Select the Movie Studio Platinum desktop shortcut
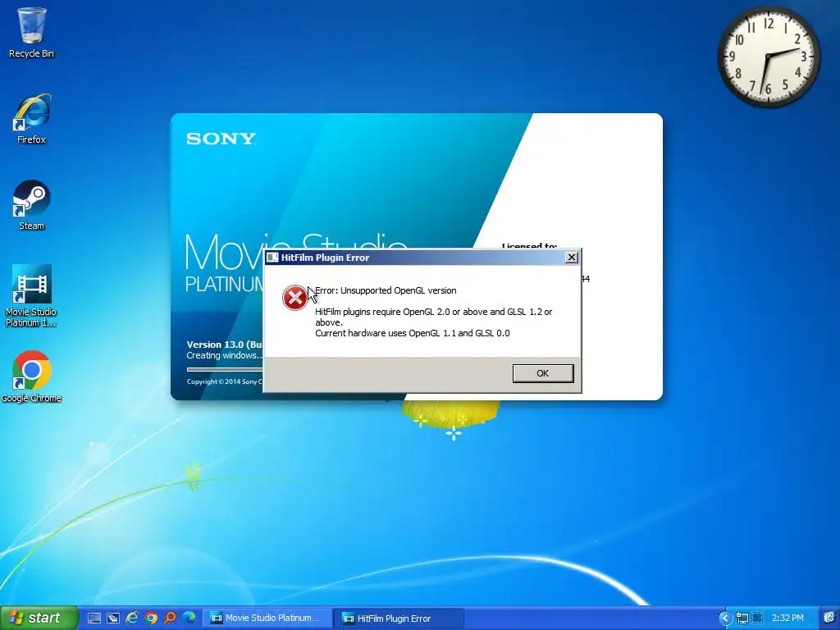 [31, 295]
